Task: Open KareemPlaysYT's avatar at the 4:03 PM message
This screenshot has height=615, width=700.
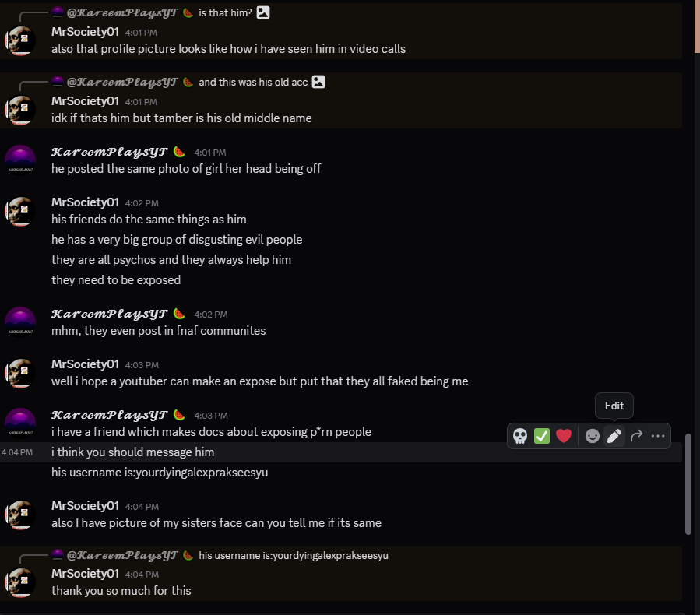Action: (x=20, y=423)
